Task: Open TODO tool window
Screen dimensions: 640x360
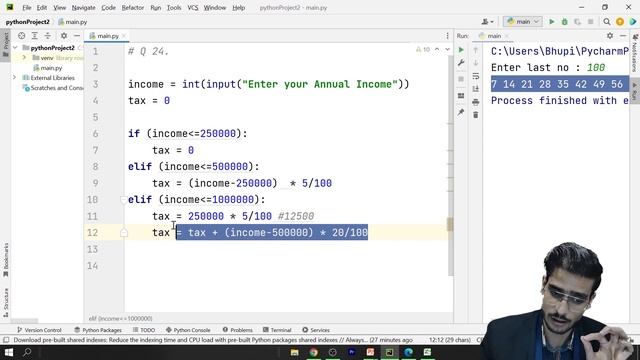Action: coord(144,330)
